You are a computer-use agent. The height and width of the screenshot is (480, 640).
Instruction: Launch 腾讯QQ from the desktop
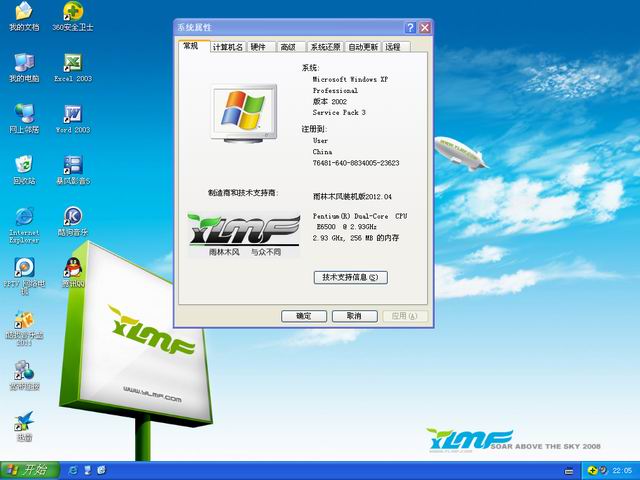[72, 268]
